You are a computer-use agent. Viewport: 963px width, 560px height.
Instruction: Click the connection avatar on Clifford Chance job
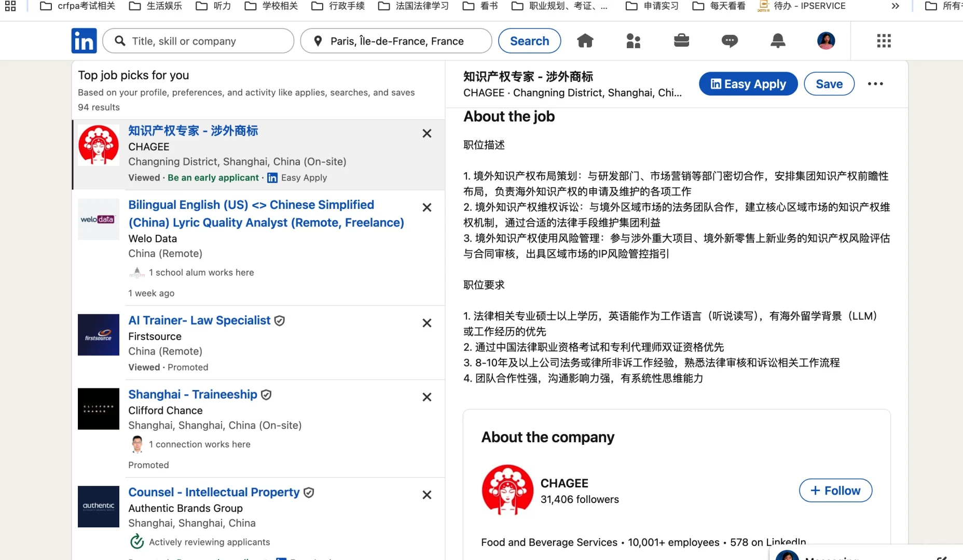[x=137, y=444]
